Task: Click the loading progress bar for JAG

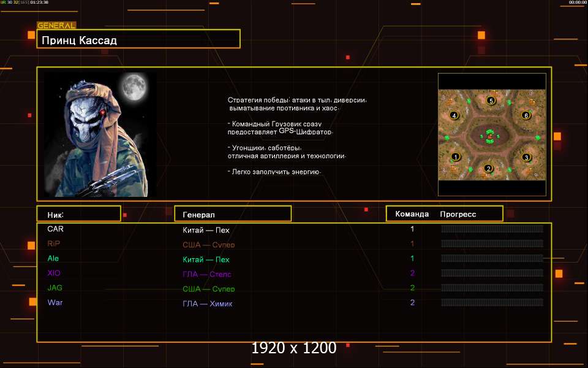Action: pyautogui.click(x=492, y=288)
